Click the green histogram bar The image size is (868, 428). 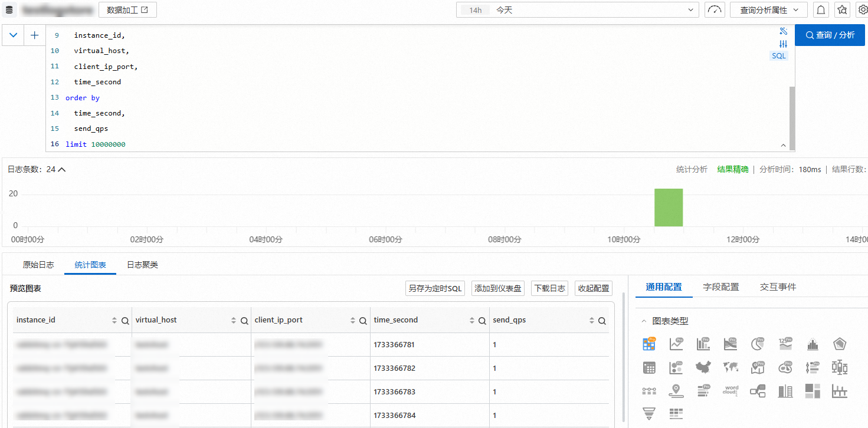pos(669,208)
